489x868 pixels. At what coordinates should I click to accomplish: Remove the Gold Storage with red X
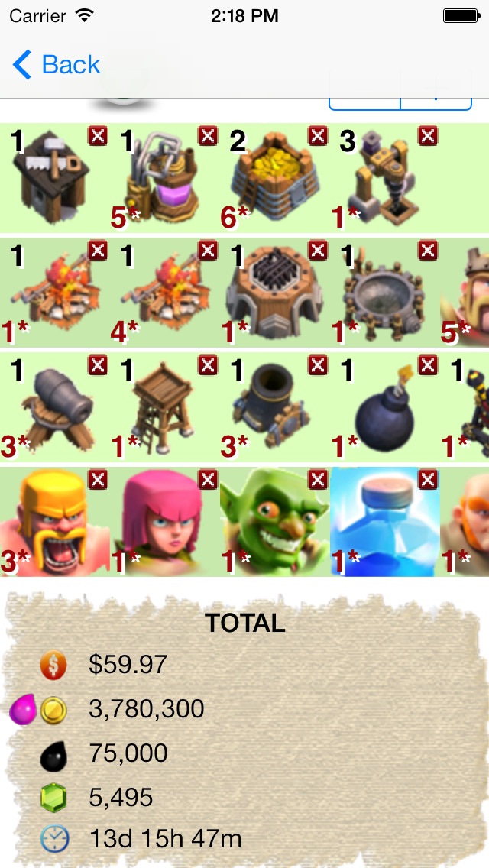pyautogui.click(x=318, y=136)
